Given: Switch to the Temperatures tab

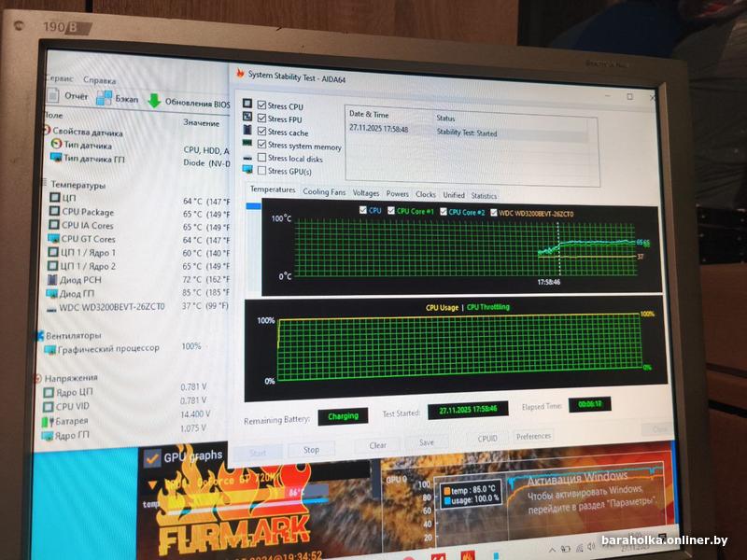Looking at the screenshot, I should pos(273,189).
